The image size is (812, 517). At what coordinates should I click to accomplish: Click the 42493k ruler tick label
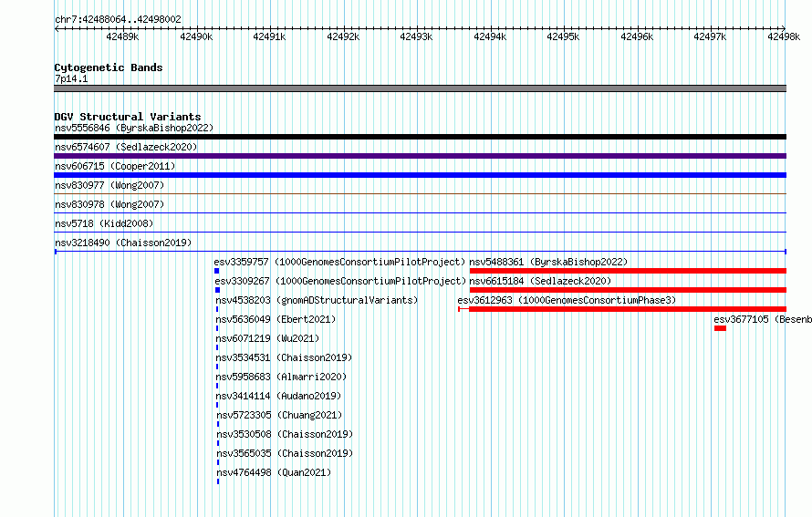click(x=416, y=36)
